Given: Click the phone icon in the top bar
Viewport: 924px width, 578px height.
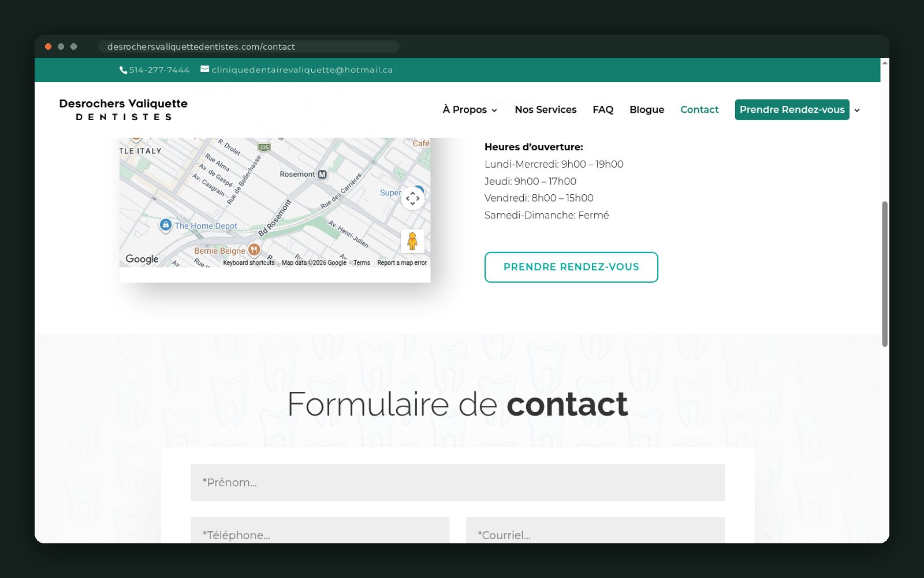Looking at the screenshot, I should coord(123,70).
